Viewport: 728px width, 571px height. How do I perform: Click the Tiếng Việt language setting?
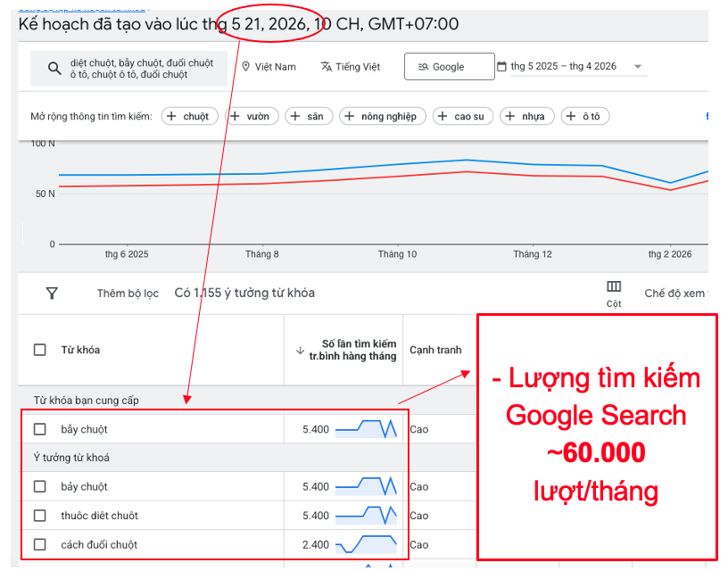[x=351, y=66]
